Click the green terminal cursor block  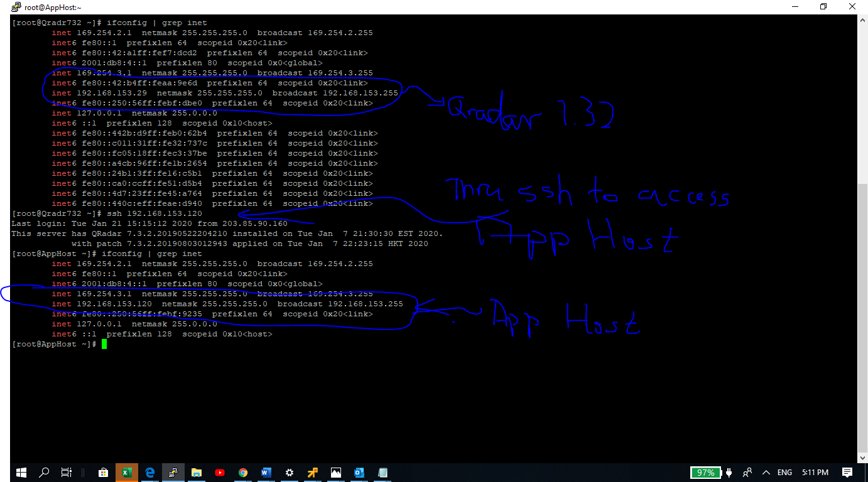coord(104,344)
